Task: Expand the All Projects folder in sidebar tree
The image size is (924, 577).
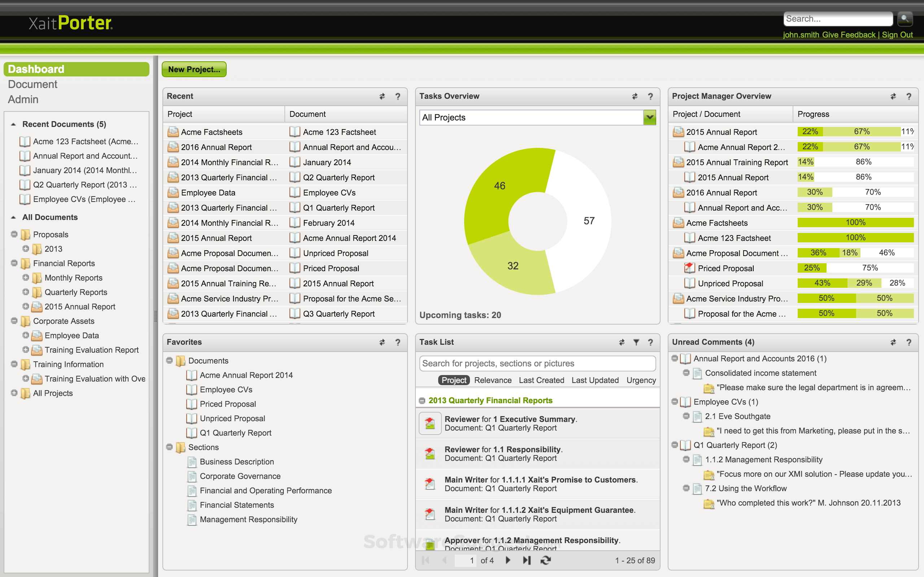Action: coord(14,393)
